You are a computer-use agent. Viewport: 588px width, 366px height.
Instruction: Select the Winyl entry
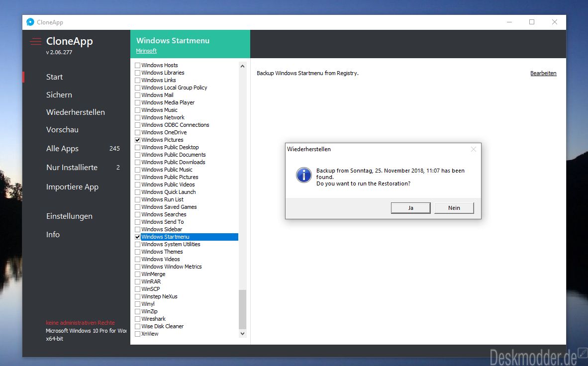(x=148, y=304)
